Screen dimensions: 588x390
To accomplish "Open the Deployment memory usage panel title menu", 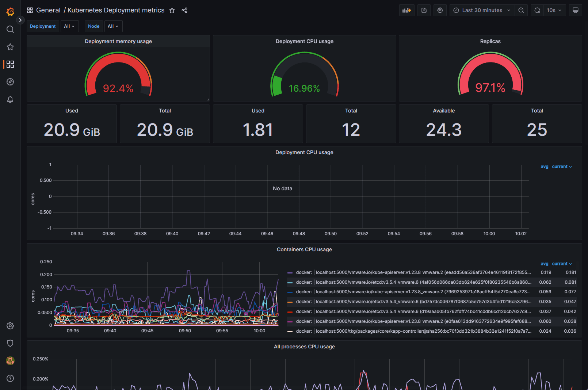I will [118, 41].
